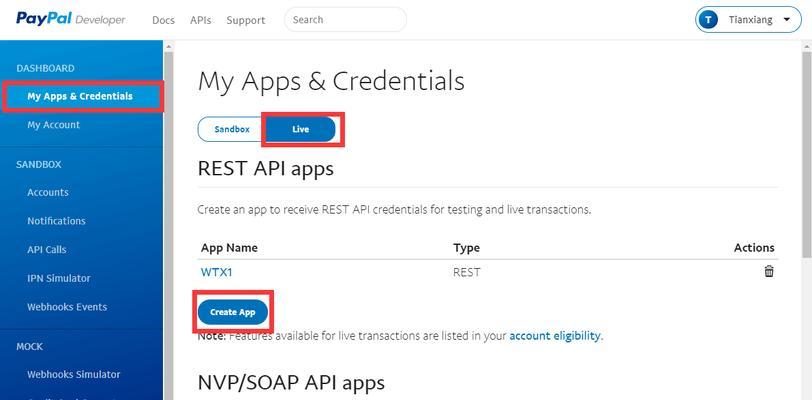Switch to the Sandbox environment toggle
The image size is (812, 400).
click(232, 130)
